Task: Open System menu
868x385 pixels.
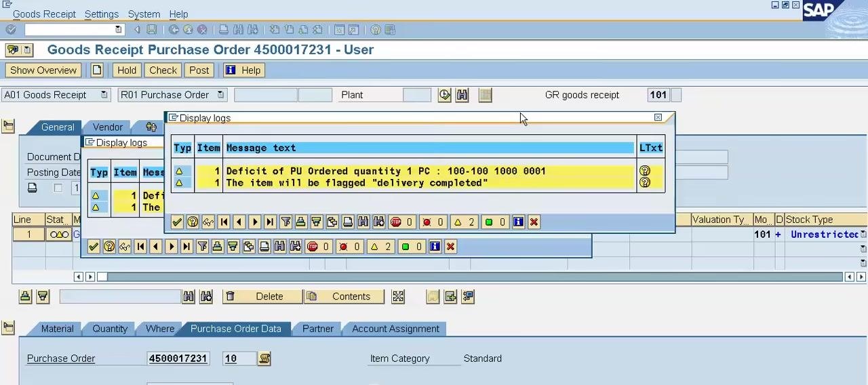Action: (144, 14)
